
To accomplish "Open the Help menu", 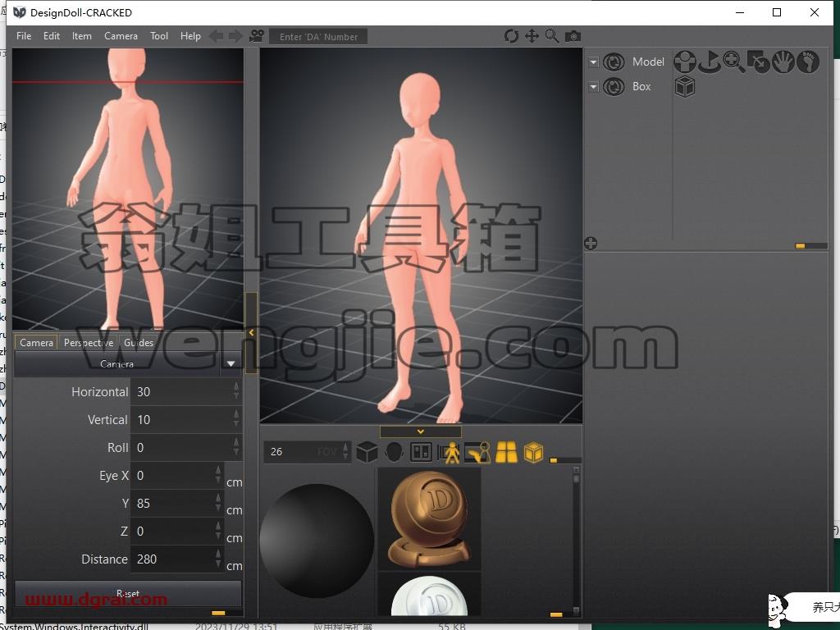I will (x=190, y=36).
